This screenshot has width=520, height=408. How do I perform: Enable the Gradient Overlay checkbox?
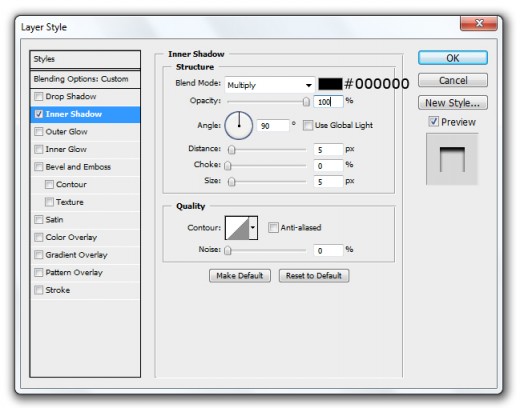[x=39, y=255]
